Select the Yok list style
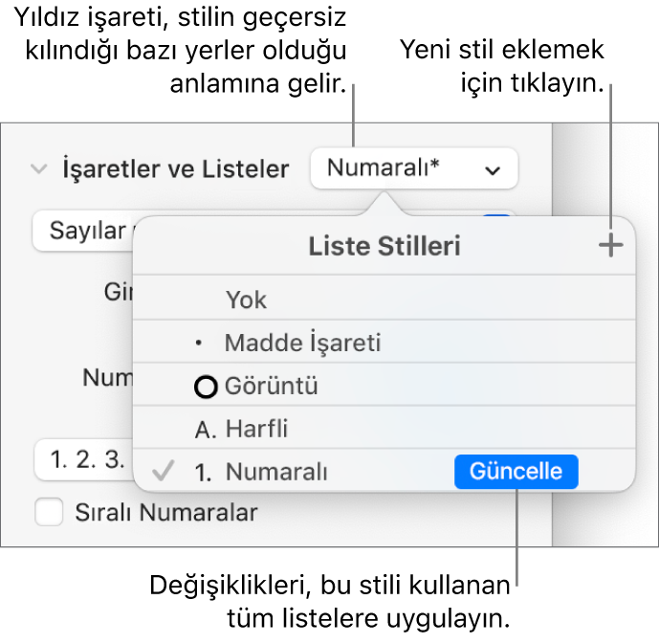659x644 pixels. coord(247,300)
